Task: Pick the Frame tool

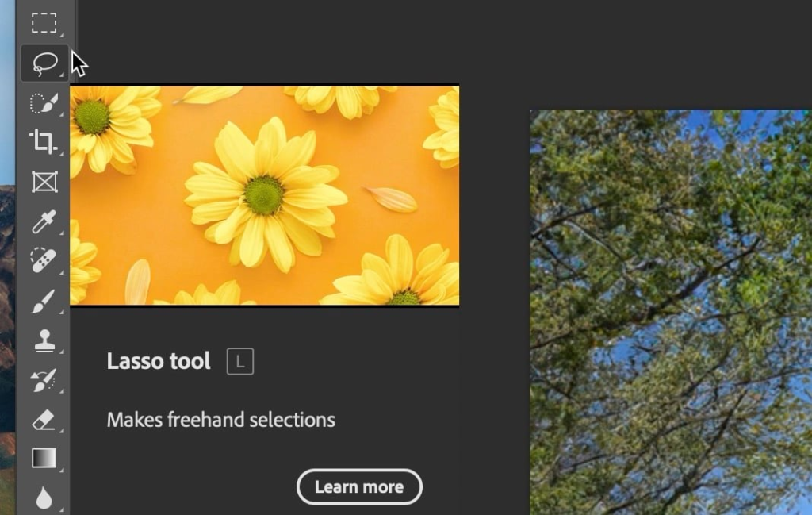Action: pyautogui.click(x=44, y=183)
